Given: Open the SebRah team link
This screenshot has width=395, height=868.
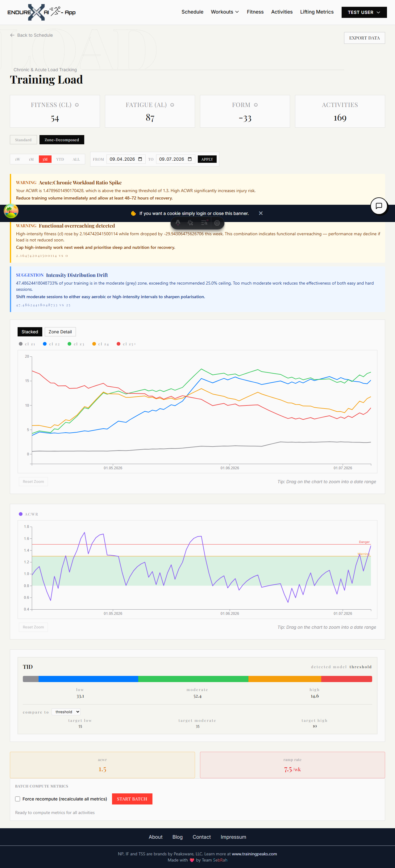Looking at the screenshot, I should [220, 860].
